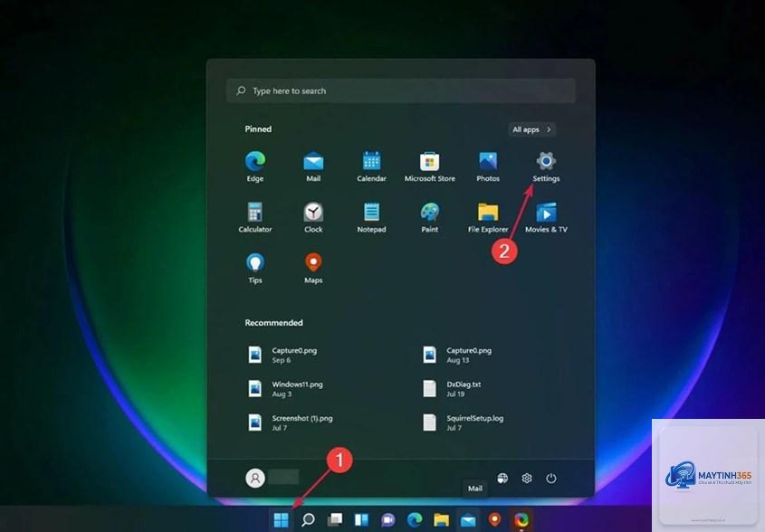Open the user account profile avatar
The width and height of the screenshot is (765, 532).
pyautogui.click(x=254, y=479)
